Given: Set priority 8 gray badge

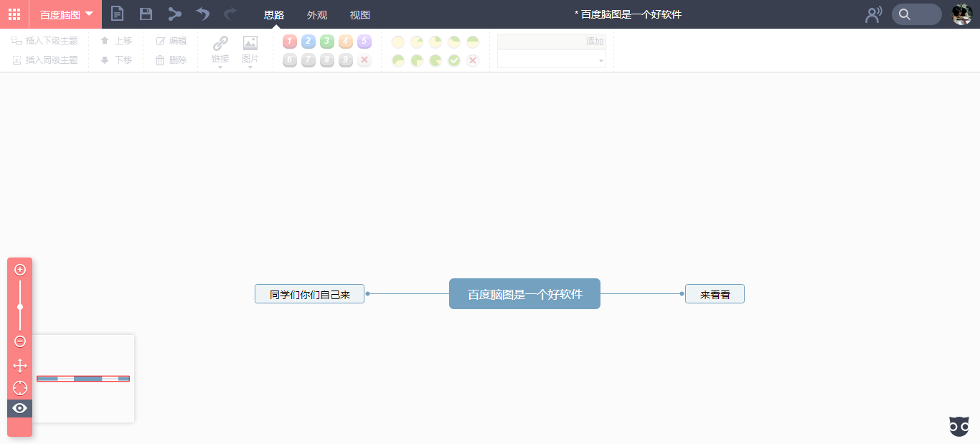Looking at the screenshot, I should coord(327,60).
